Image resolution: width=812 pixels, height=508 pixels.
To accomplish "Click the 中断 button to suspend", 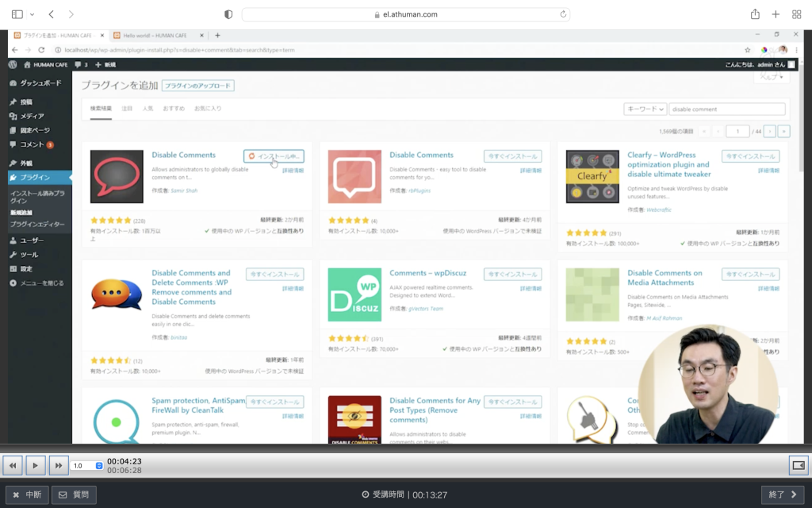I will coord(27,495).
